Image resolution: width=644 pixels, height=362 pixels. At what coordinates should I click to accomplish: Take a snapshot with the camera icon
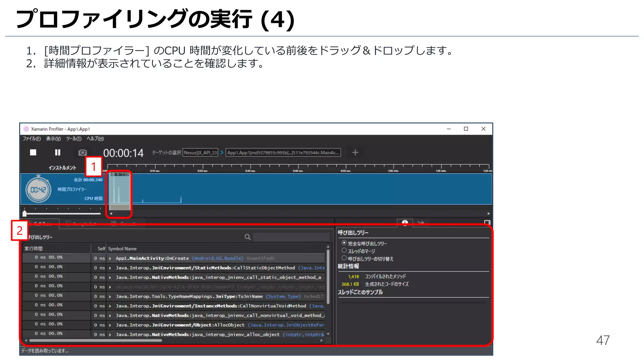[x=83, y=152]
